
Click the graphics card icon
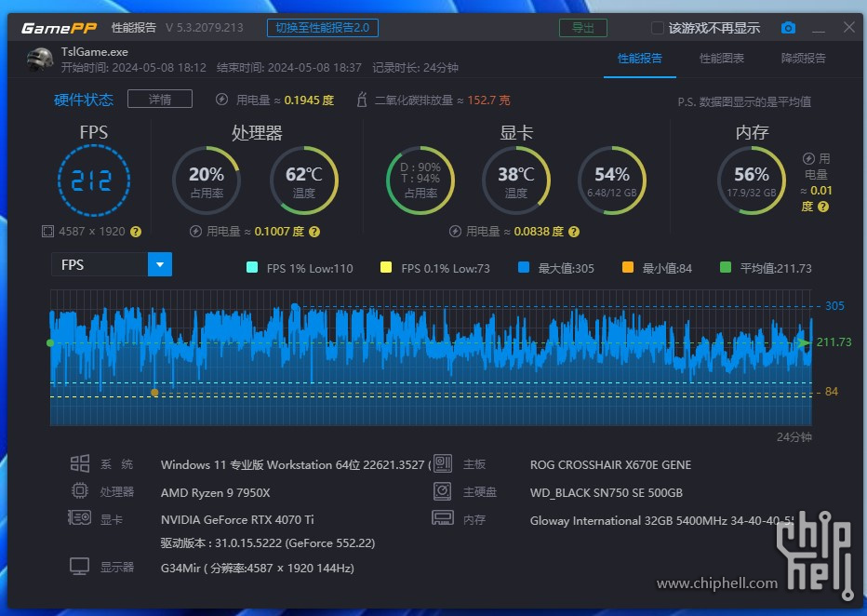(80, 517)
